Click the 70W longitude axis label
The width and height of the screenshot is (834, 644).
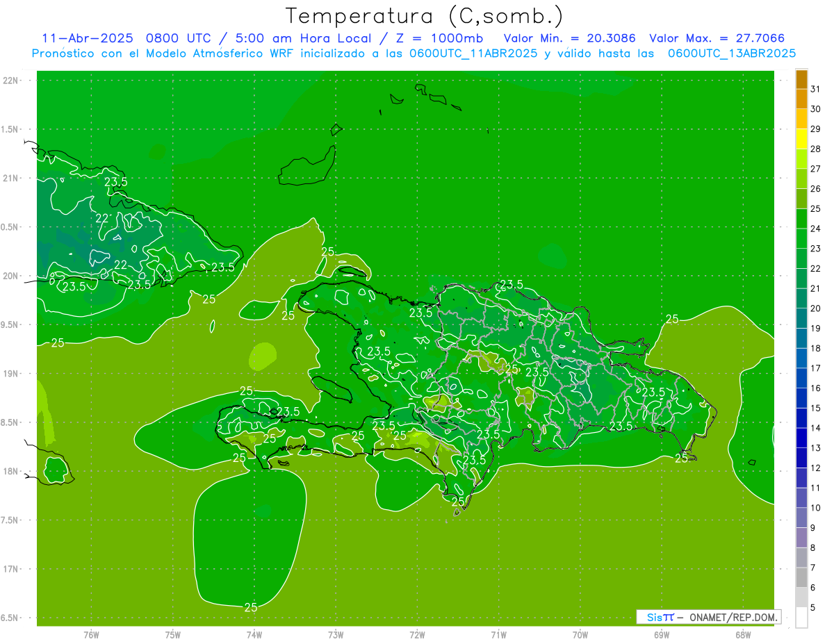(x=580, y=634)
